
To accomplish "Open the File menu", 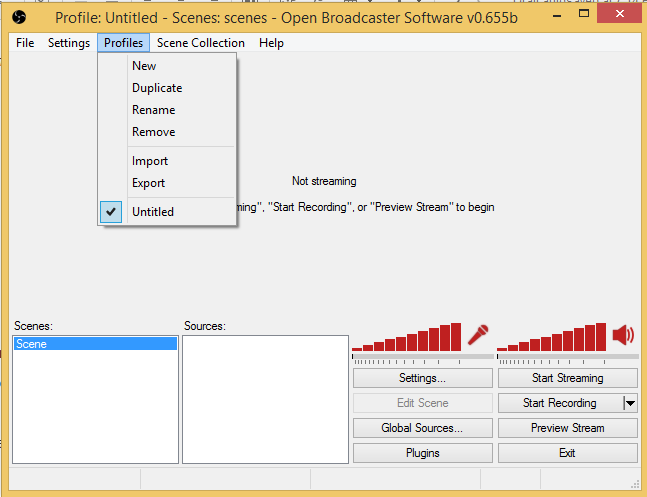I will click(x=25, y=43).
